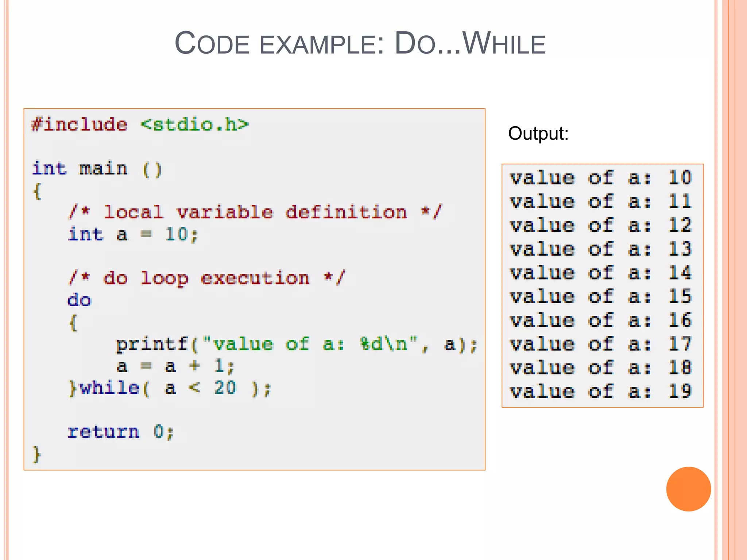Click the slide title 'Code Example: Do...While'
The height and width of the screenshot is (560, 747).
[x=360, y=44]
